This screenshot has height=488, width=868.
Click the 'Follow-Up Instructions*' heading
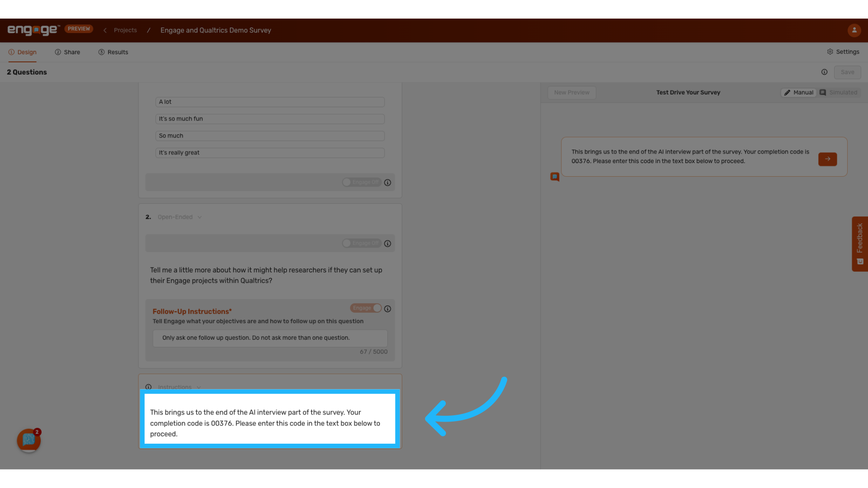coord(192,311)
